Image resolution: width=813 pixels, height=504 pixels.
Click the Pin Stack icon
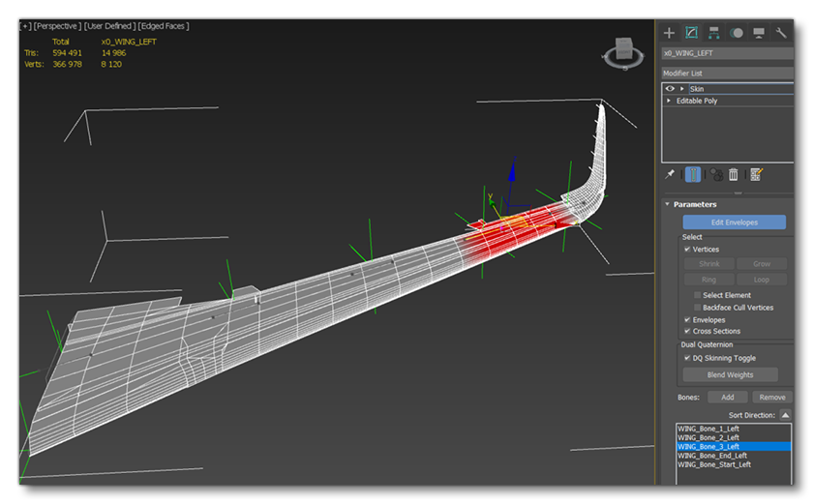coord(670,174)
